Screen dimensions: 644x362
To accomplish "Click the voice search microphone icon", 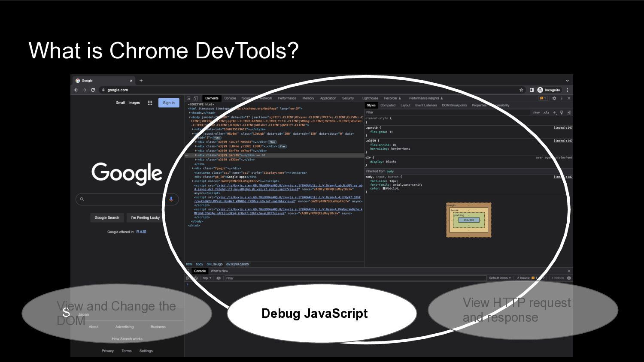I will click(x=171, y=199).
